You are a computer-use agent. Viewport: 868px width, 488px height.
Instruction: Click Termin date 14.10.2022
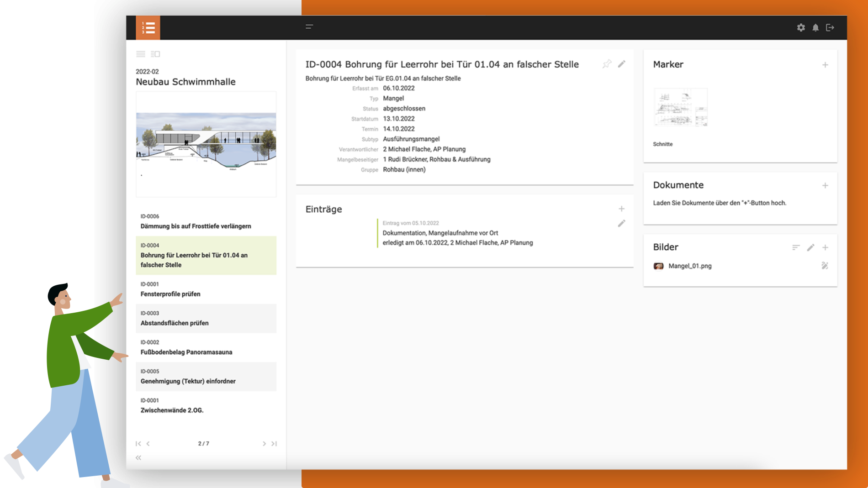pos(398,129)
